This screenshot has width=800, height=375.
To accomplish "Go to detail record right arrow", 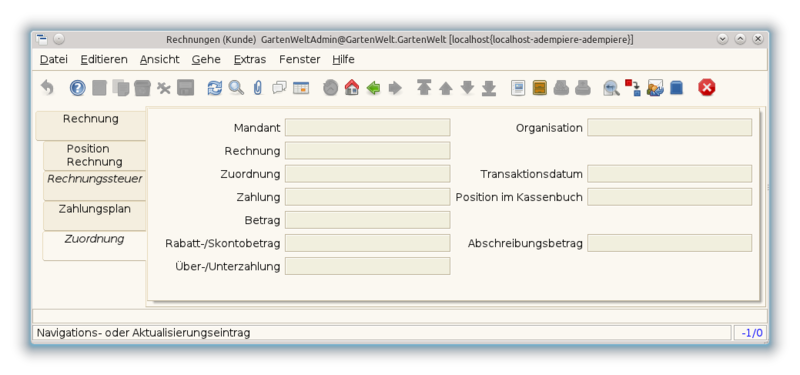I will point(395,88).
